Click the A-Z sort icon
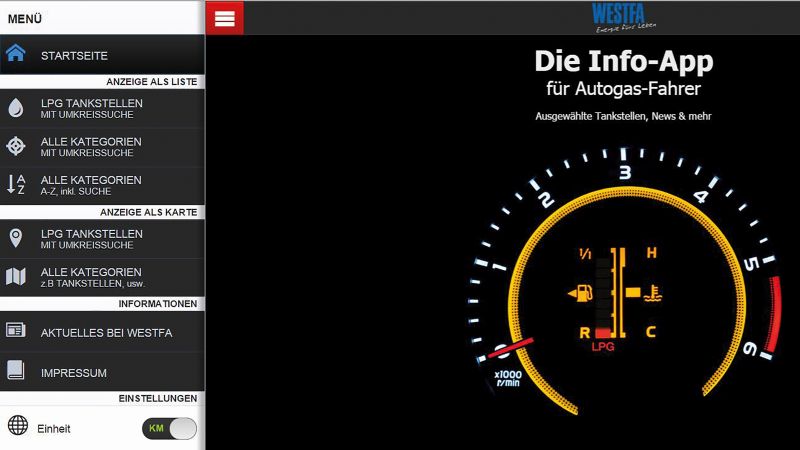 pyautogui.click(x=16, y=184)
